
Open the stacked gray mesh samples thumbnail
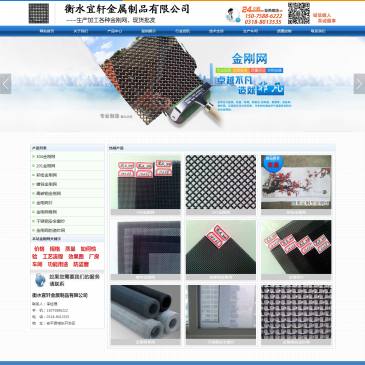point(146,247)
